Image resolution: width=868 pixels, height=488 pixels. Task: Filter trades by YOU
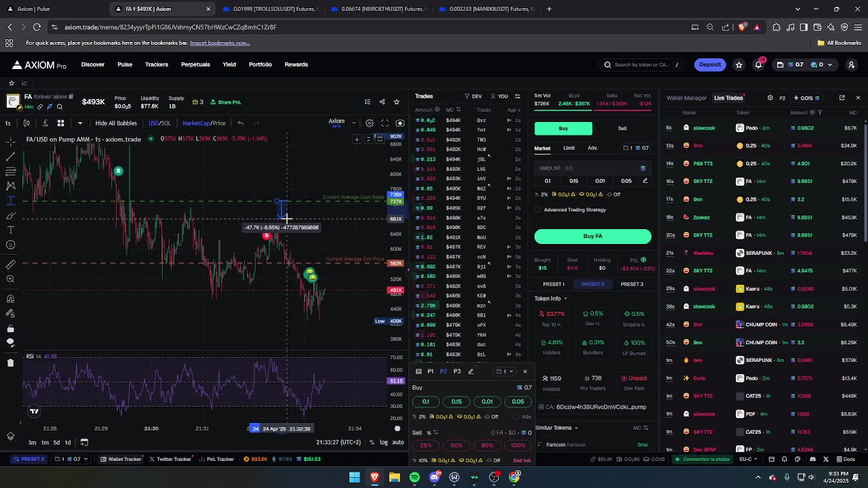(499, 96)
